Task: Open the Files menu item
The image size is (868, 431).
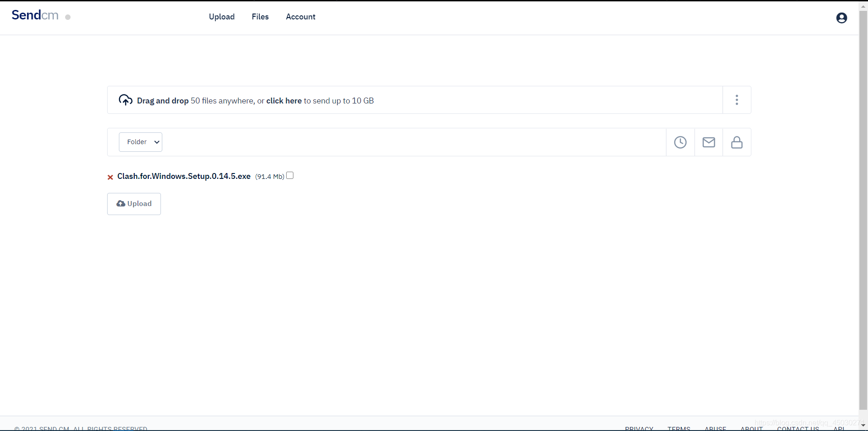Action: [x=260, y=17]
